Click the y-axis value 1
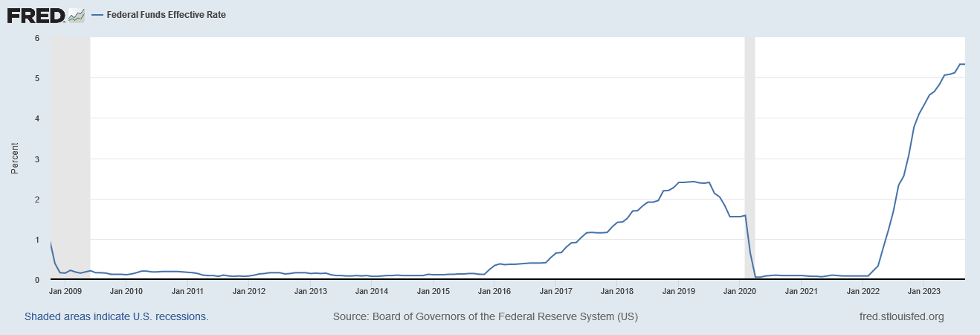This screenshot has width=980, height=335. [37, 240]
